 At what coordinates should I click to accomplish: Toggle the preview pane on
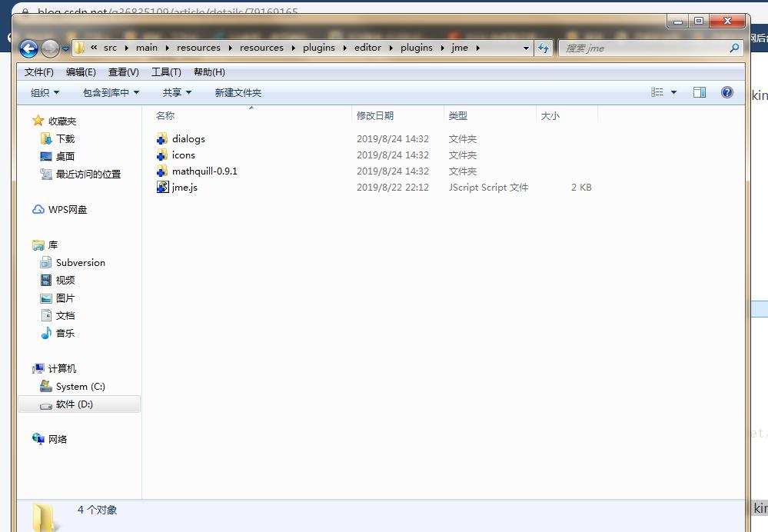(x=700, y=91)
